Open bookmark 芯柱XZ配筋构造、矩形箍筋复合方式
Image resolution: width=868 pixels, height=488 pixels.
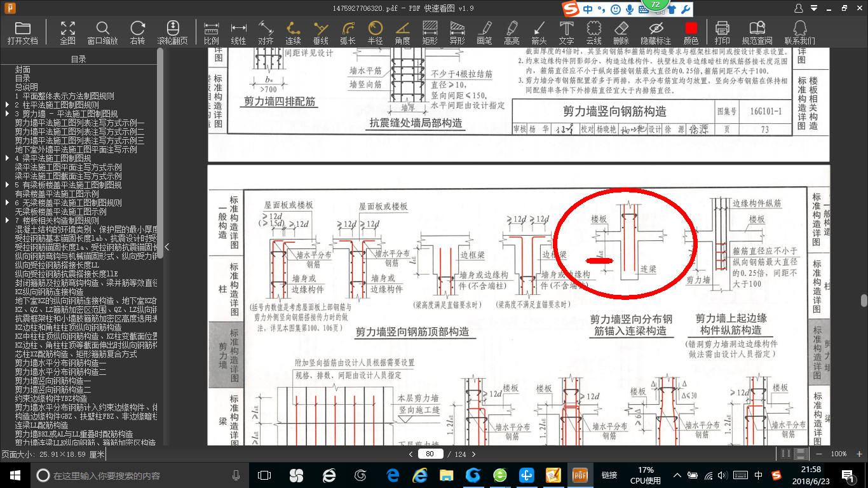(x=76, y=354)
